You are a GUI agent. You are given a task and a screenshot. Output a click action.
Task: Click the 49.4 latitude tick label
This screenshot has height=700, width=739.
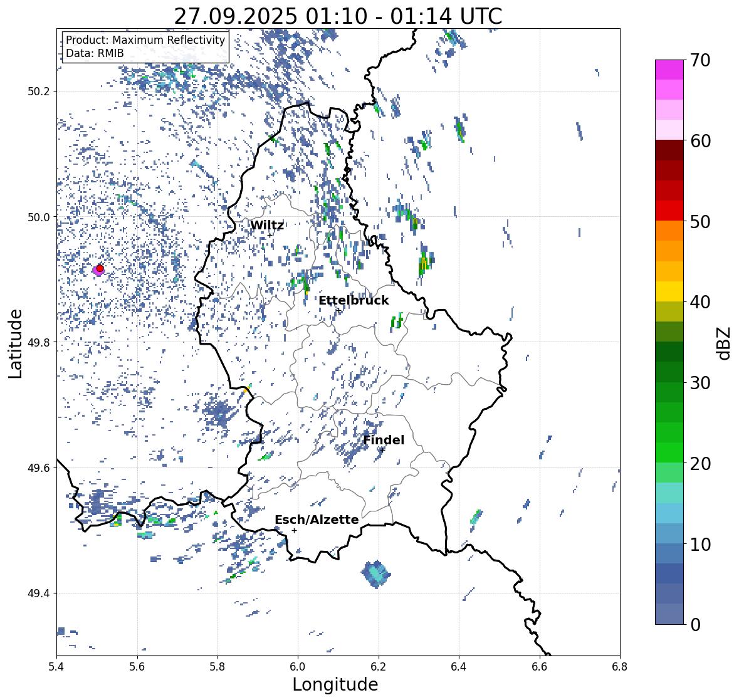point(39,593)
